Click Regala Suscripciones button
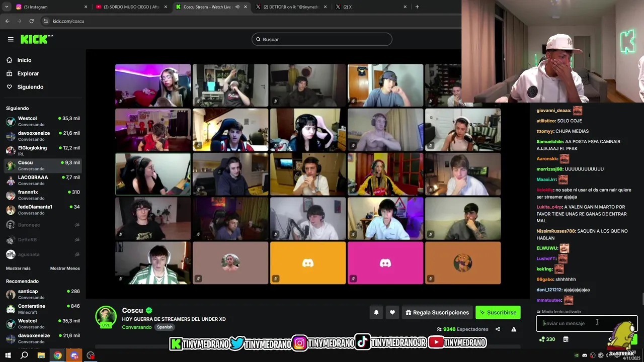 (x=437, y=312)
